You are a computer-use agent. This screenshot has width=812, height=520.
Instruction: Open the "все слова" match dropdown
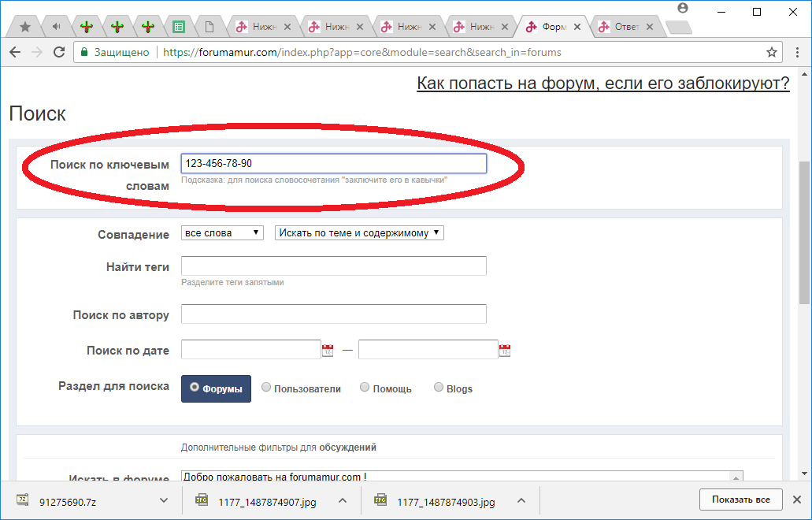pyautogui.click(x=222, y=233)
